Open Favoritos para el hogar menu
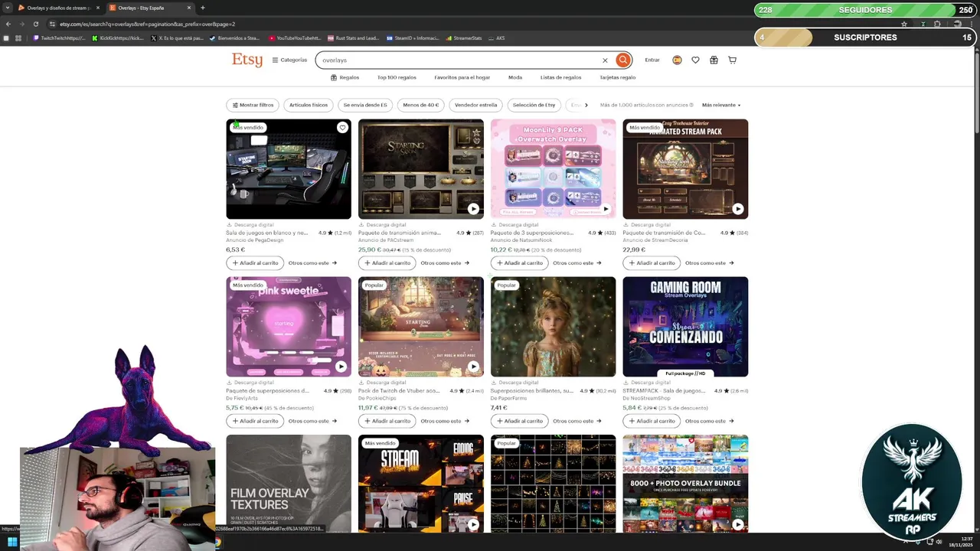The width and height of the screenshot is (980, 551). tap(462, 77)
